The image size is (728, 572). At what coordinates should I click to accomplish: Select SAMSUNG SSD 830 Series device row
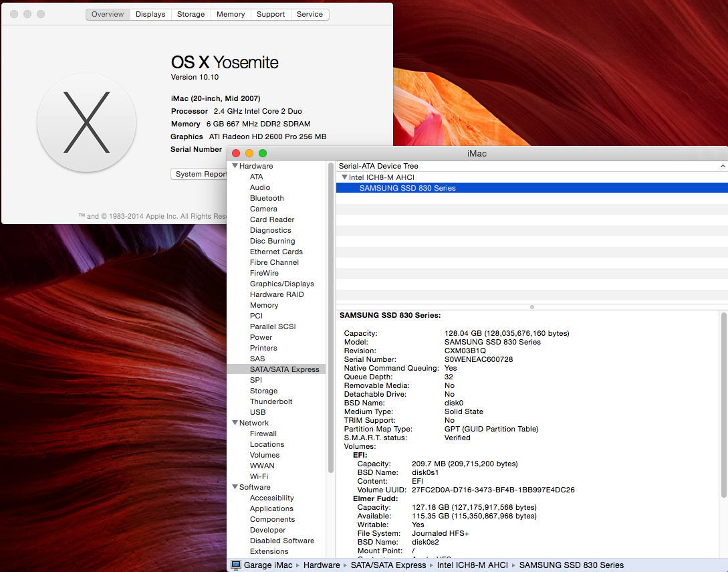531,188
